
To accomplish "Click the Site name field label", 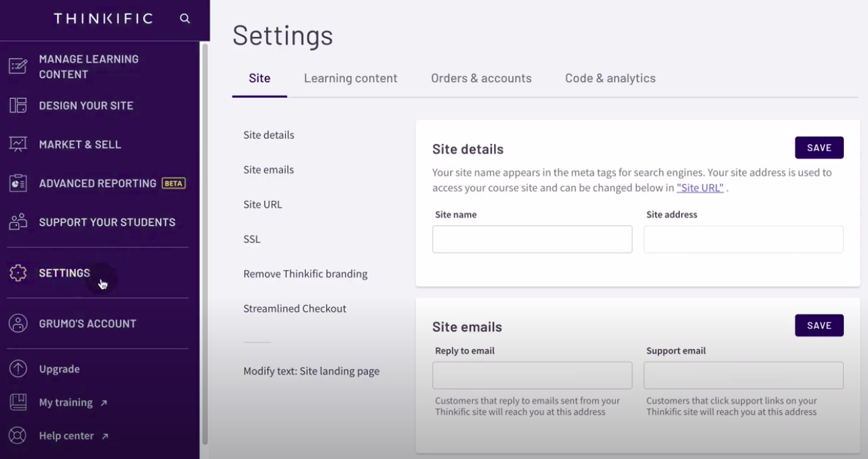I will click(x=456, y=214).
